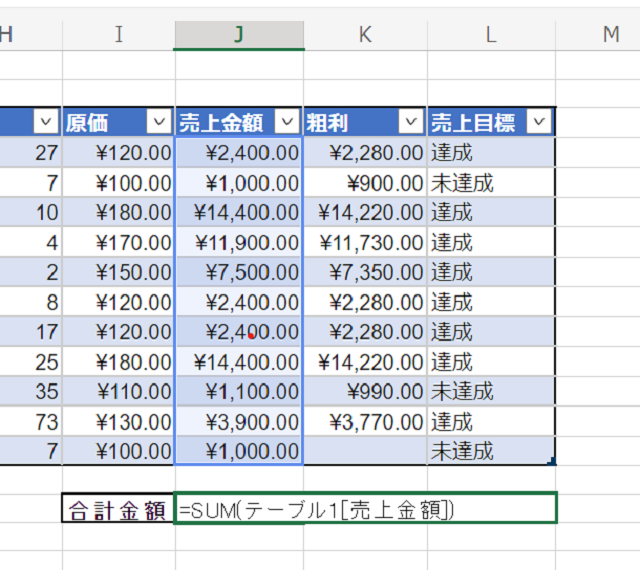Select the ¥7,350.00 gross profit cell

click(x=365, y=272)
